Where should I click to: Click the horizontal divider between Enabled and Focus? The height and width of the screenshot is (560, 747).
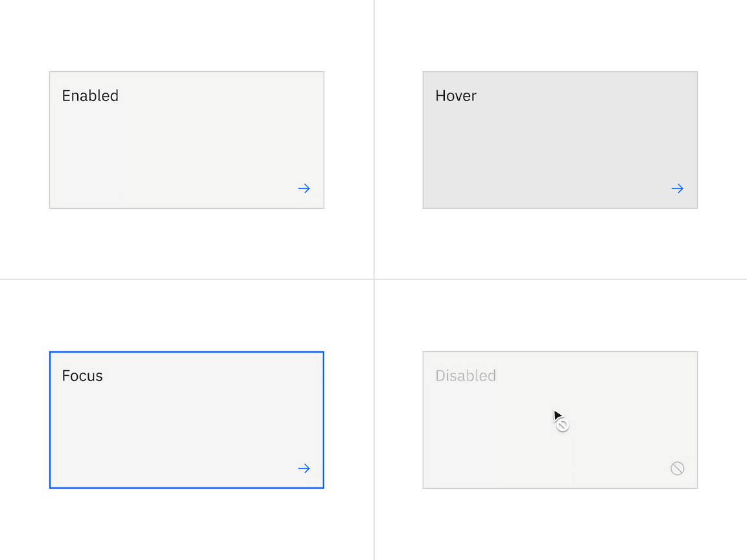click(187, 279)
